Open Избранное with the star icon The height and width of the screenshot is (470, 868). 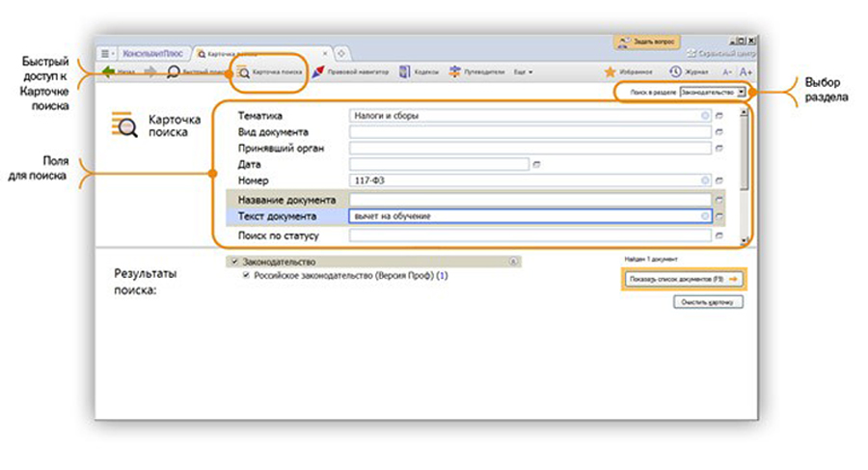tap(610, 72)
